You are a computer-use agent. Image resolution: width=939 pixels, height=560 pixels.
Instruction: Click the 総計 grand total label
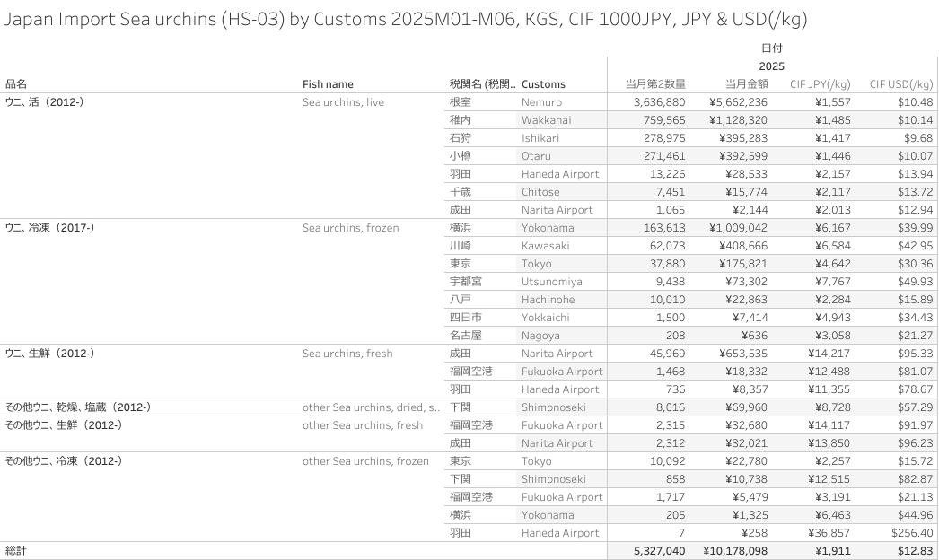point(16,551)
